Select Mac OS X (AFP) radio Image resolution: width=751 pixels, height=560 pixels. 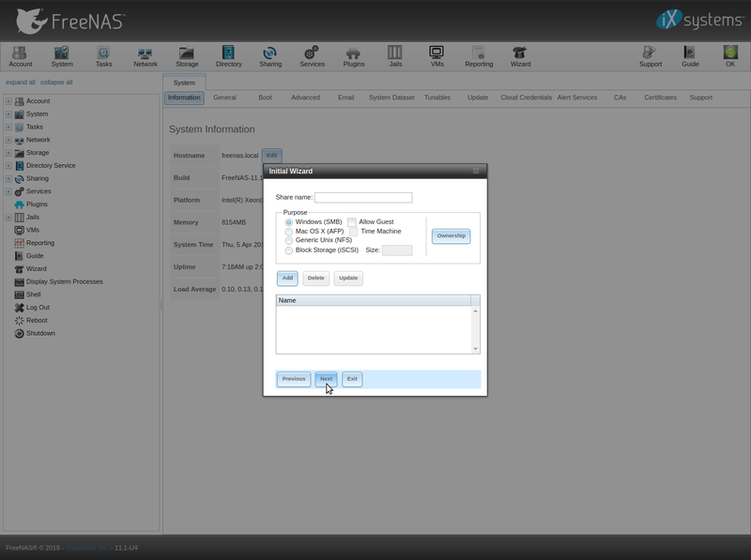(289, 232)
